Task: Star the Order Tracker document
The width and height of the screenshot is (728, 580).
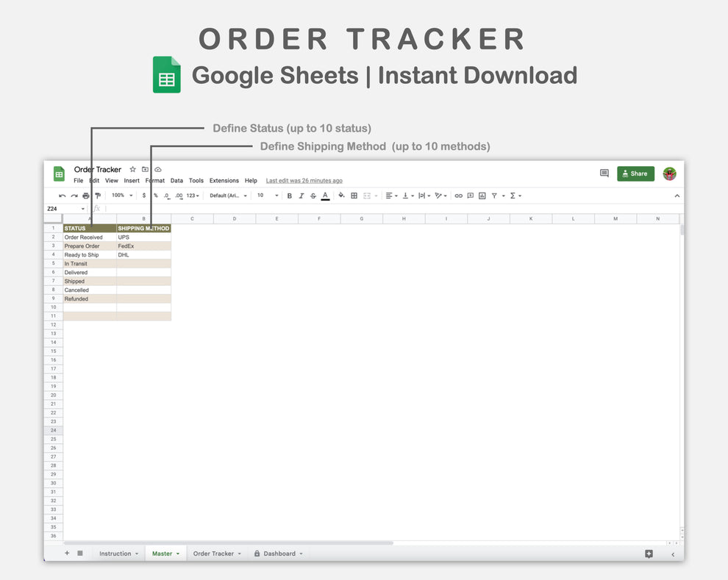Action: [x=132, y=169]
